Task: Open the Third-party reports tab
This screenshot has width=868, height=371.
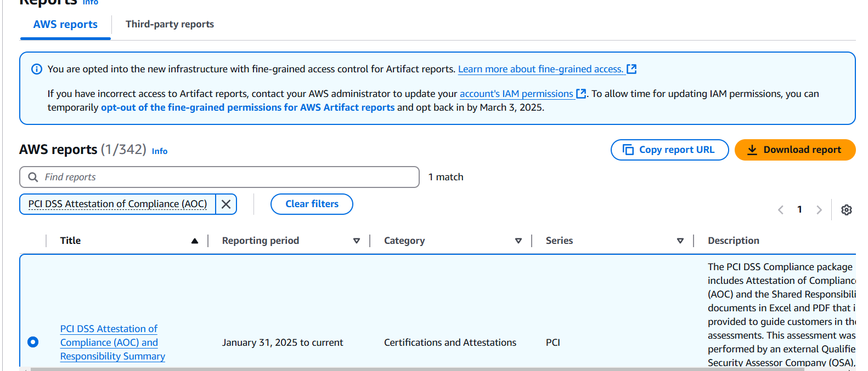Action: tap(170, 24)
